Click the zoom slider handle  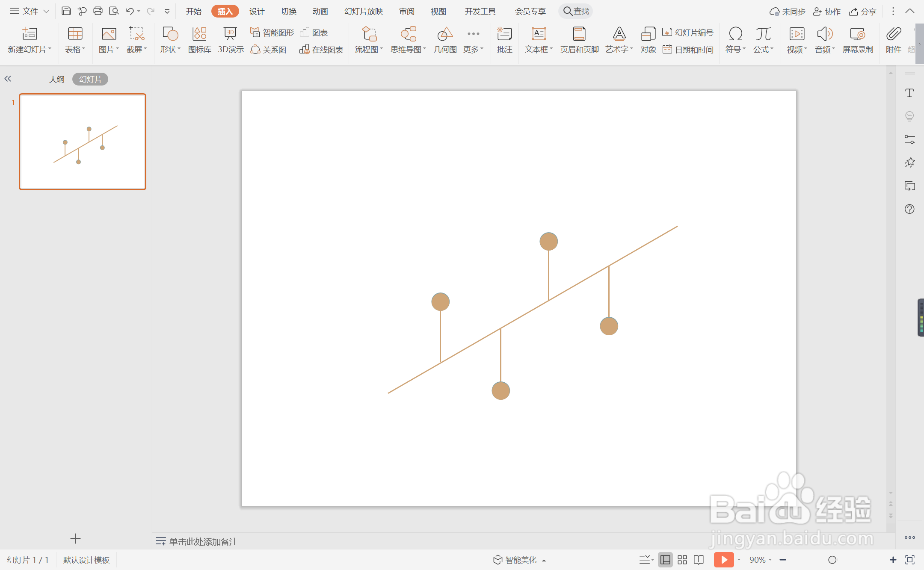pos(832,560)
